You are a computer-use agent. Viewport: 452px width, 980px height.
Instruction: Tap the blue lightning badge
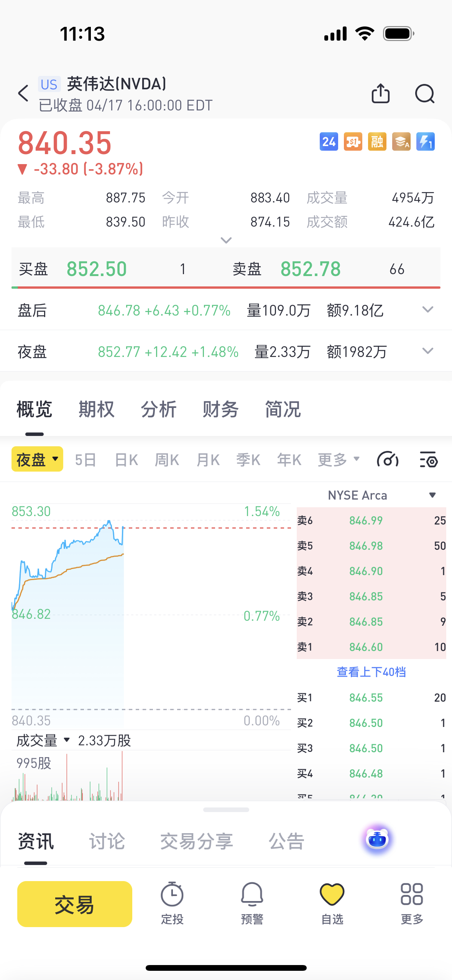pos(426,142)
